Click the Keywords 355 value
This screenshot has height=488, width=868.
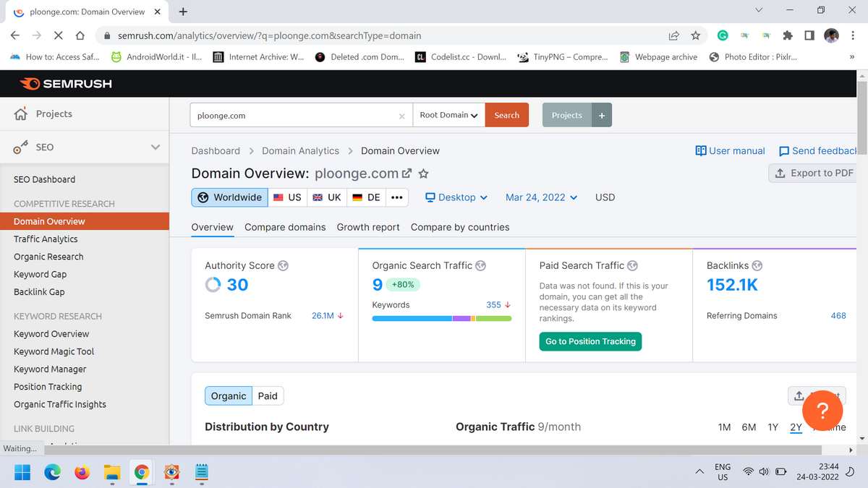tap(493, 305)
